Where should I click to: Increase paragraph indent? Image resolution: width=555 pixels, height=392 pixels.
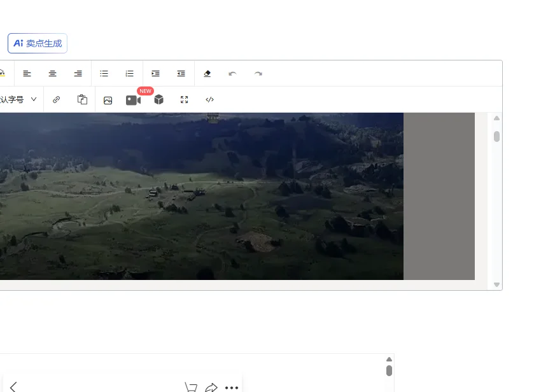coord(155,74)
